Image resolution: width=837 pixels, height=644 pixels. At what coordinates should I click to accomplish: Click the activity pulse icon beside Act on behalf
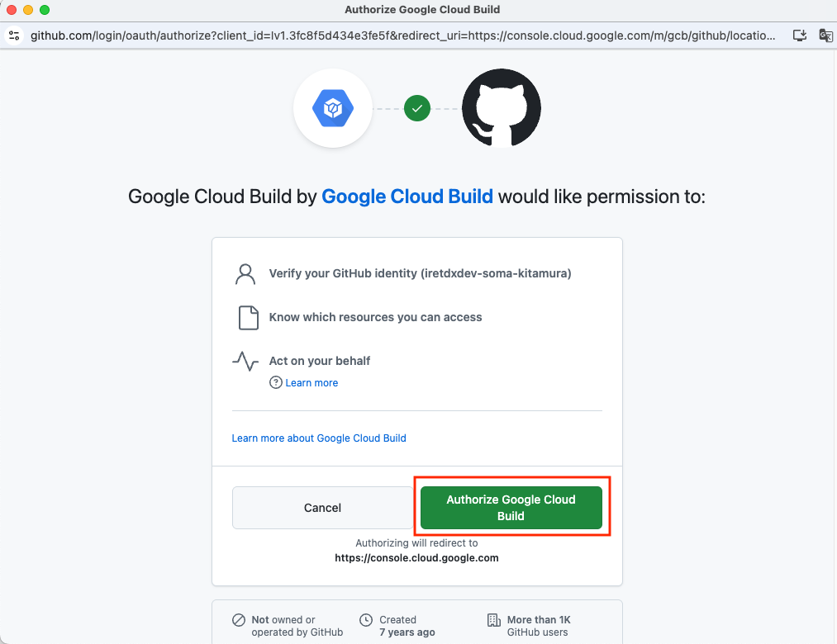pos(245,361)
